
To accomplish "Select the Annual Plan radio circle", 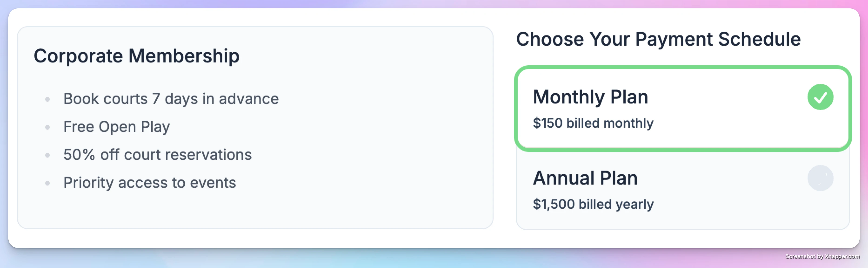I will click(820, 178).
